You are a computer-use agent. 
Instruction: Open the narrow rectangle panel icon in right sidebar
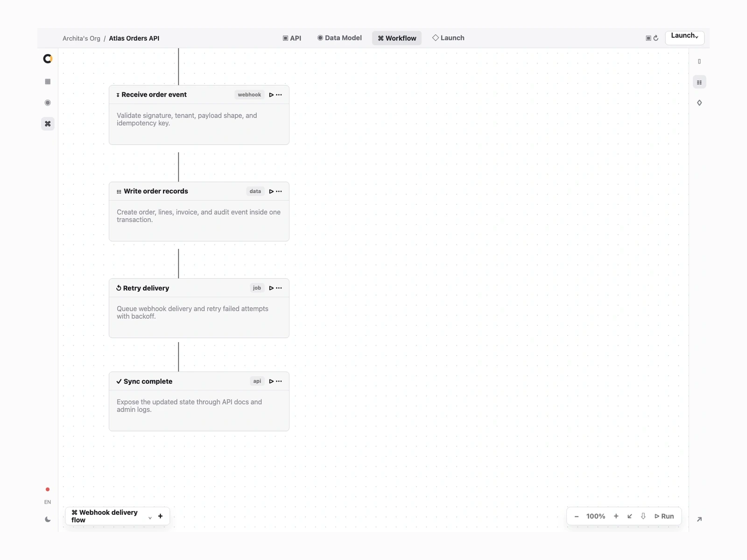tap(699, 62)
